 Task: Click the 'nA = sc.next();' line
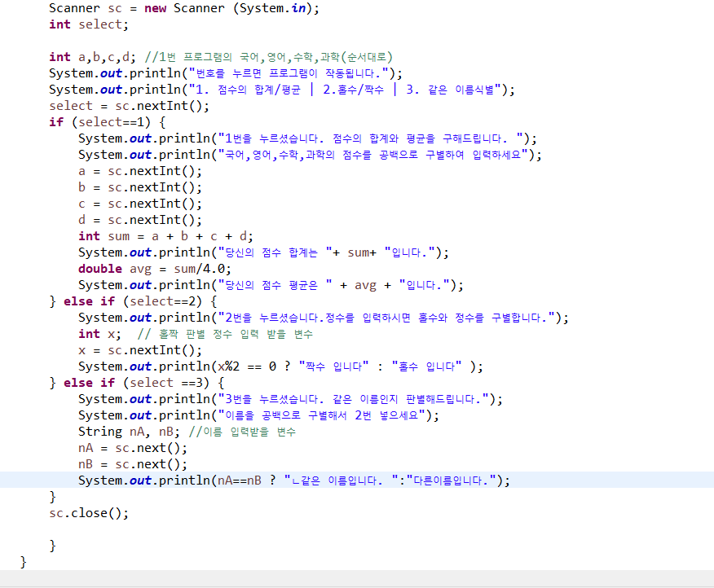133,448
